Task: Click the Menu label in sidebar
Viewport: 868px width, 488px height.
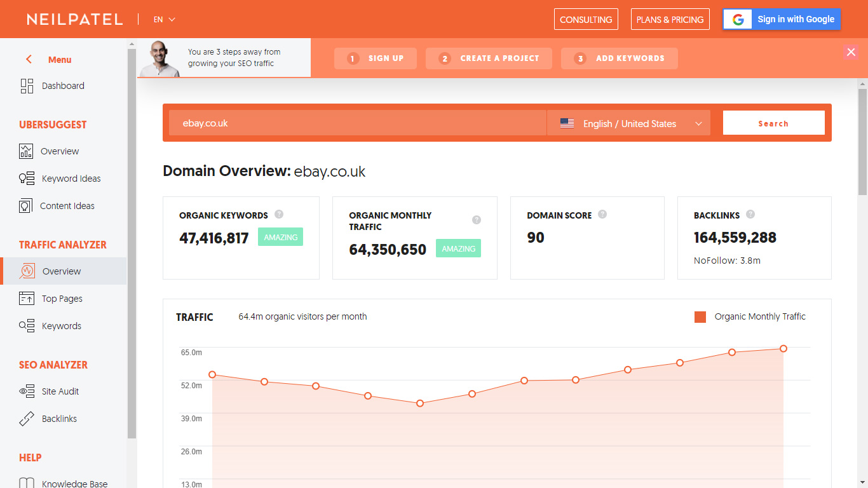Action: coord(60,60)
